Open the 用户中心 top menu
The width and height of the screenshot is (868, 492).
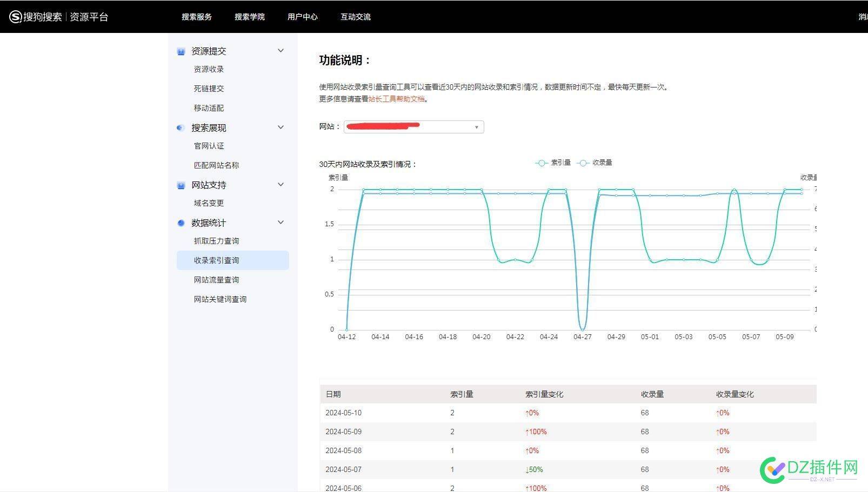click(x=303, y=17)
